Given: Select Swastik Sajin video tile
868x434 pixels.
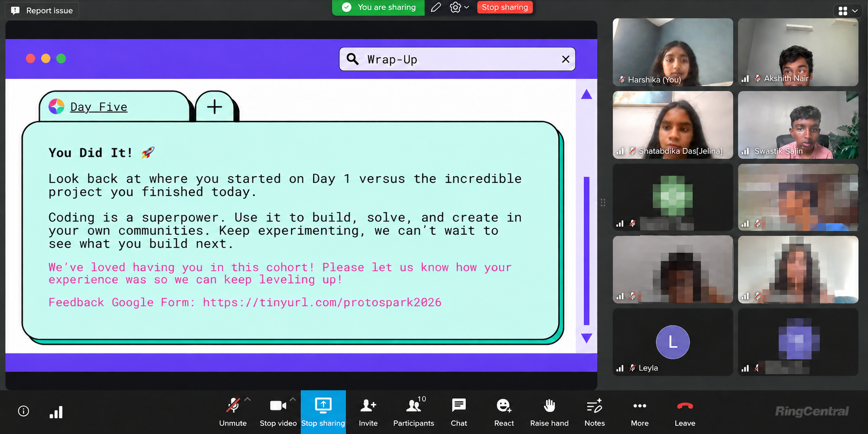Looking at the screenshot, I should click(x=798, y=125).
